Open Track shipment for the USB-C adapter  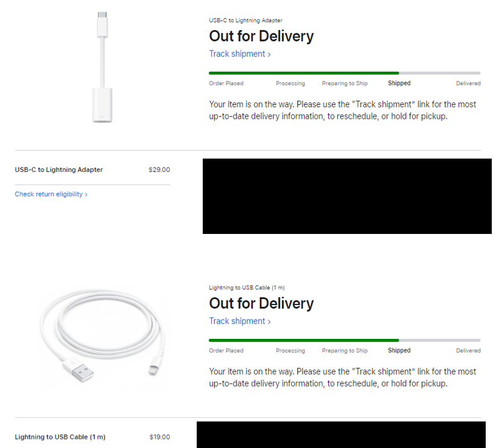240,54
